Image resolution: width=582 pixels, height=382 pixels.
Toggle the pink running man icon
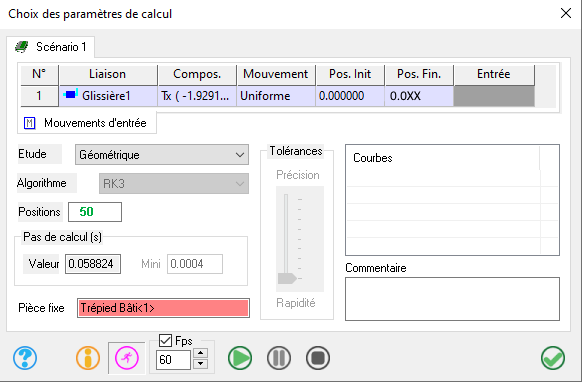click(127, 358)
